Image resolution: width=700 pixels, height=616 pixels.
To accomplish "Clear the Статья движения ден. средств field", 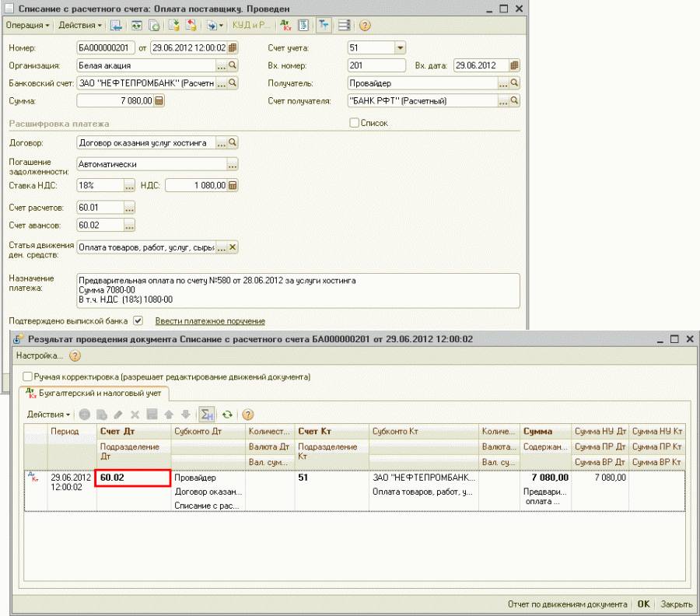I will coord(233,247).
